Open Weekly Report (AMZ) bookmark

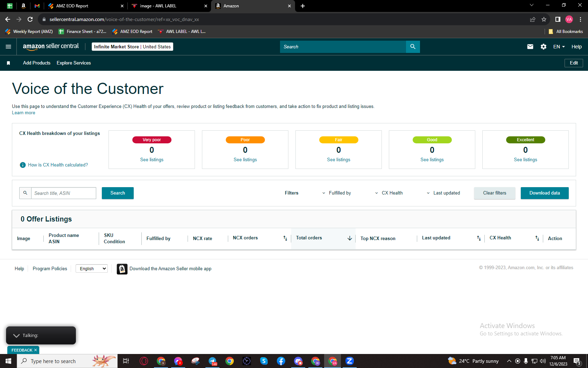point(29,32)
